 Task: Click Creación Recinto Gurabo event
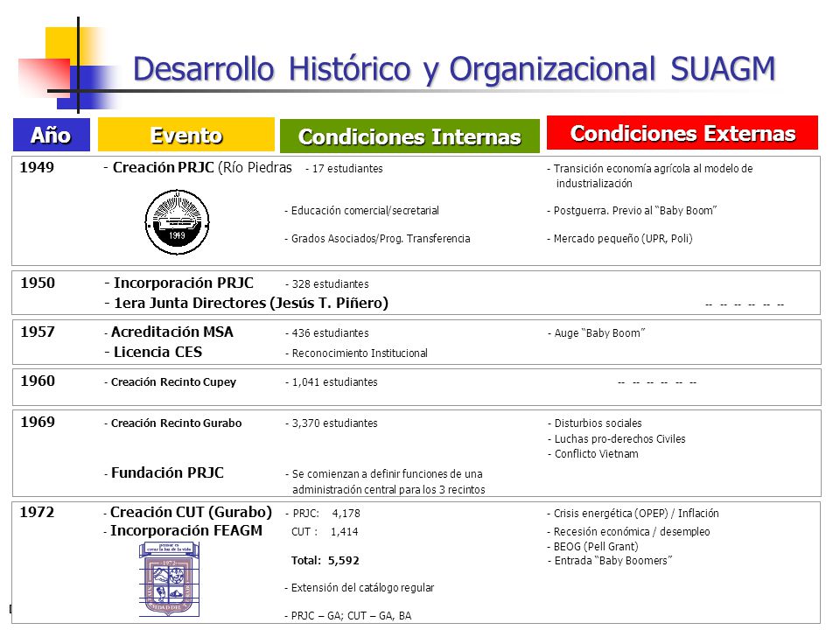[x=173, y=423]
